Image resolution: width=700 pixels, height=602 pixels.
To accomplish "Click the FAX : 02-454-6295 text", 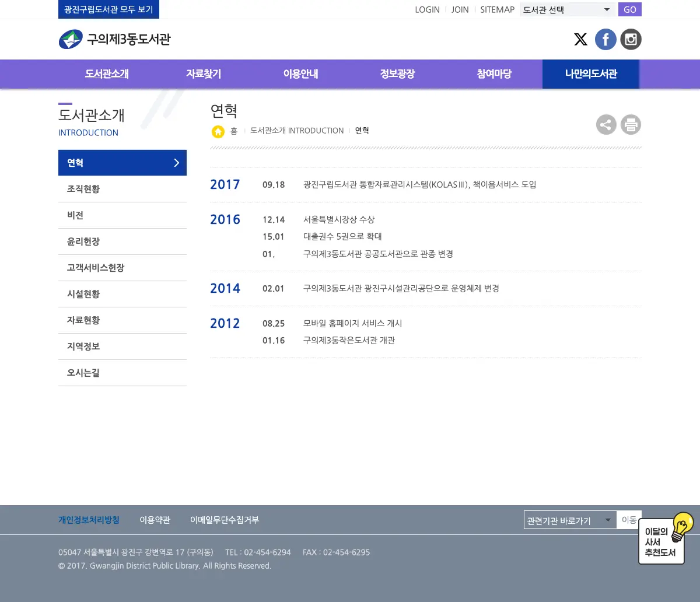I will point(336,552).
